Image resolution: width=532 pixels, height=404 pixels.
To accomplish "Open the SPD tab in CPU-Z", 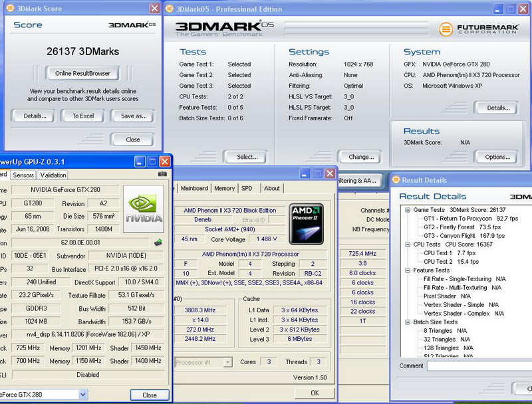I will 247,188.
